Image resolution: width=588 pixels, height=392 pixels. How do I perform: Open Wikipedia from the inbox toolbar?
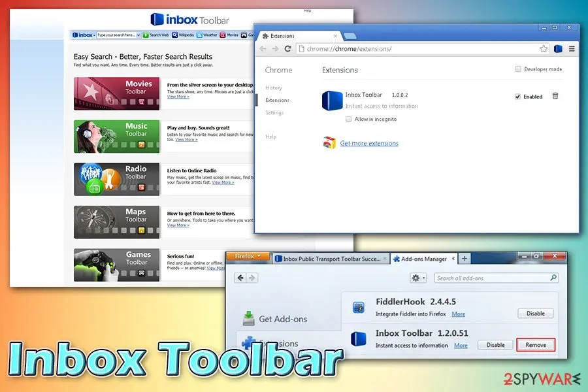click(x=183, y=35)
